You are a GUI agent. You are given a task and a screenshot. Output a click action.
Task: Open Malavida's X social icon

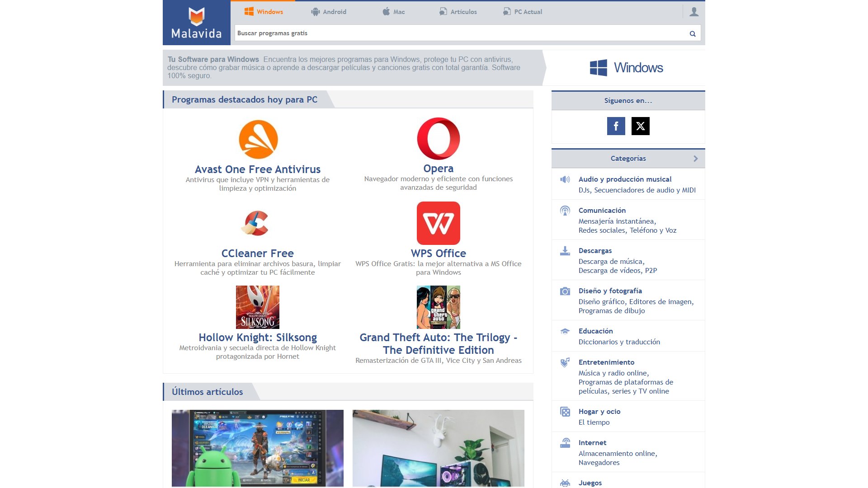[640, 126]
